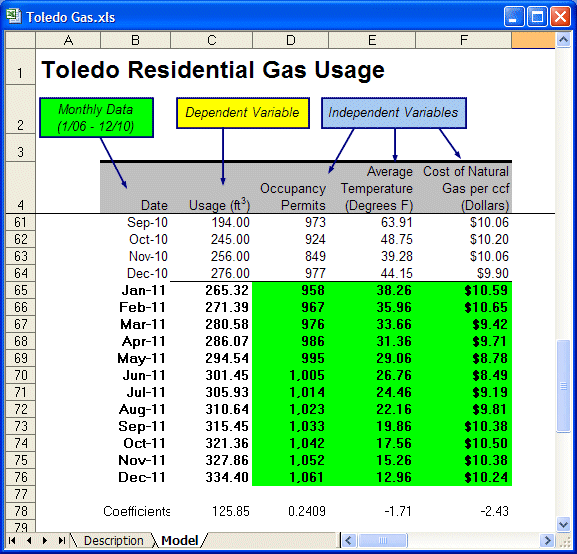Select row 4 header
The width and height of the screenshot is (577, 554).
click(21, 187)
